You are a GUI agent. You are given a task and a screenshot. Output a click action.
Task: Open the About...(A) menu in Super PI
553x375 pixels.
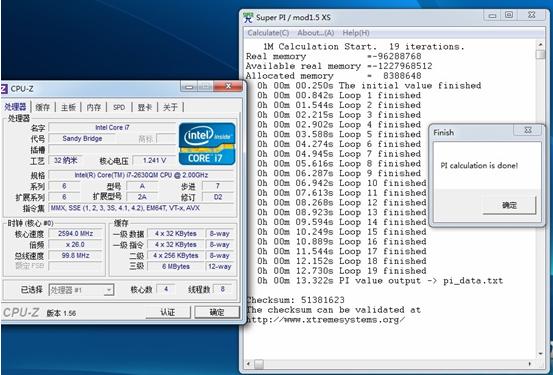pyautogui.click(x=316, y=33)
